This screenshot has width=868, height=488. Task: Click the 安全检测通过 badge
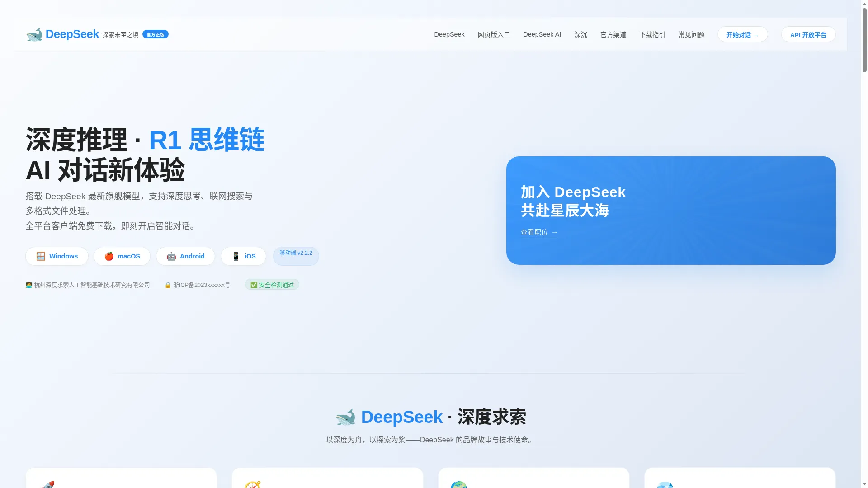pos(272,285)
